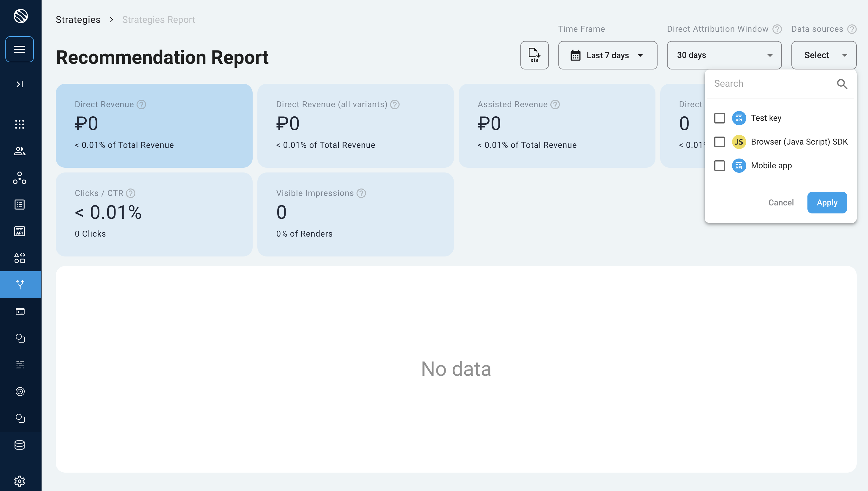Open the users icon in sidebar
868x491 pixels.
point(20,151)
